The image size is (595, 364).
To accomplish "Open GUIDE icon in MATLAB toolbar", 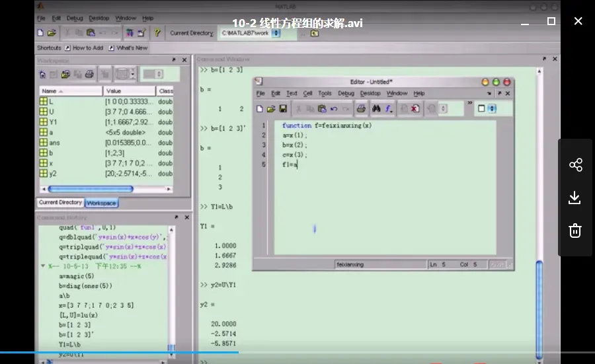I will [x=141, y=33].
